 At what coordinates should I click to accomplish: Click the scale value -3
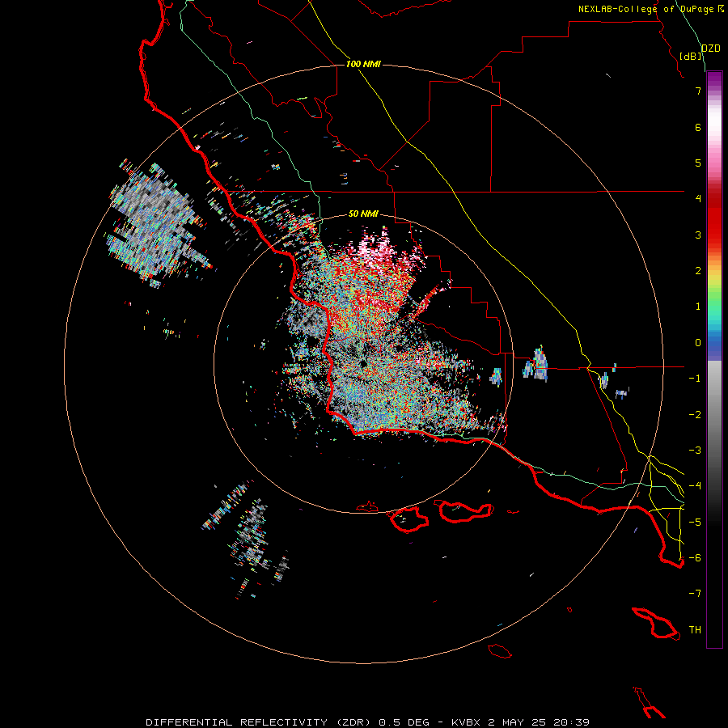pos(695,451)
